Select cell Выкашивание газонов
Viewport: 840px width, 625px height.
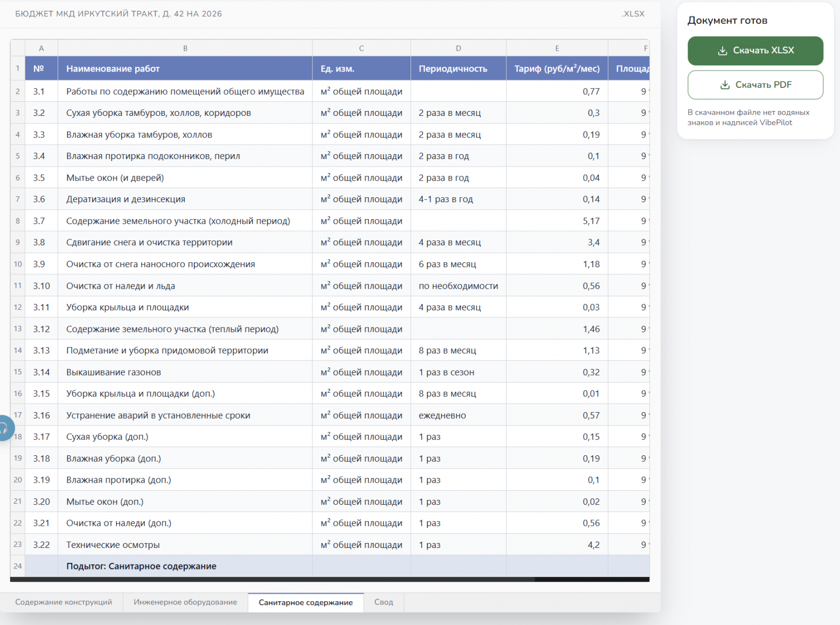click(x=185, y=372)
